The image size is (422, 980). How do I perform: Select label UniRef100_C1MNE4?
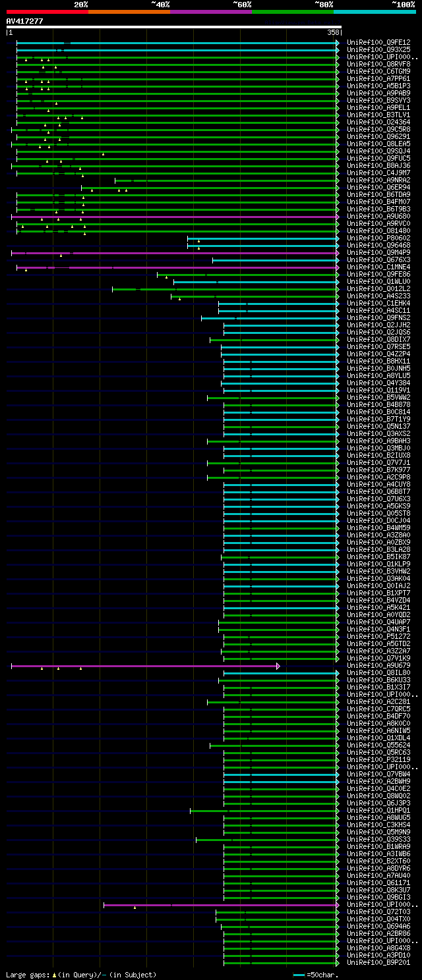click(x=378, y=267)
